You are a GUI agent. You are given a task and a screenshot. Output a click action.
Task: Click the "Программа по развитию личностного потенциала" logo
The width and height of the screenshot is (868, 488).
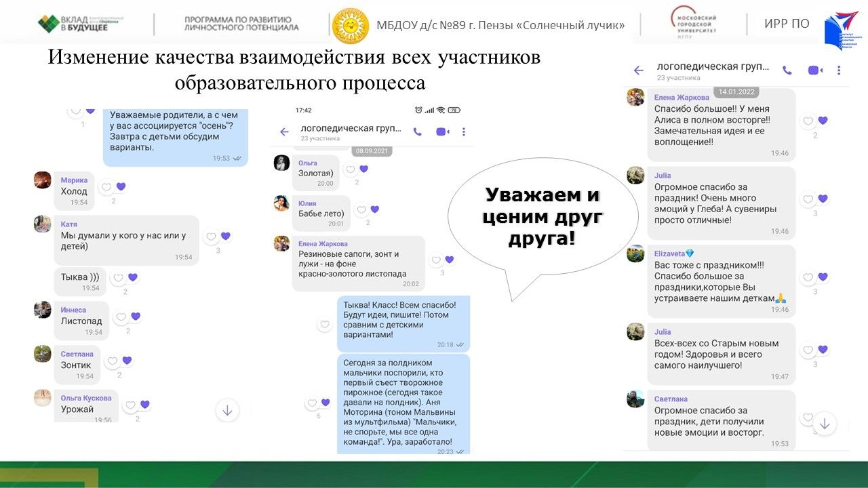point(241,24)
